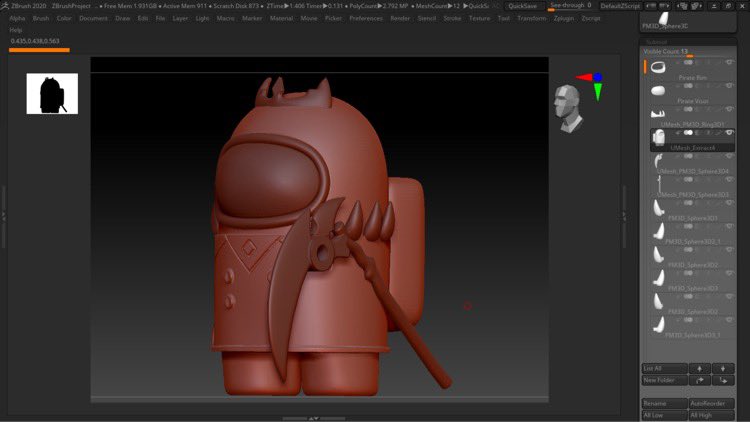Screen dimensions: 750x422
Task: Select the UMesh_PM3D_Sphere3D4 subtool thumbnail
Action: point(659,161)
